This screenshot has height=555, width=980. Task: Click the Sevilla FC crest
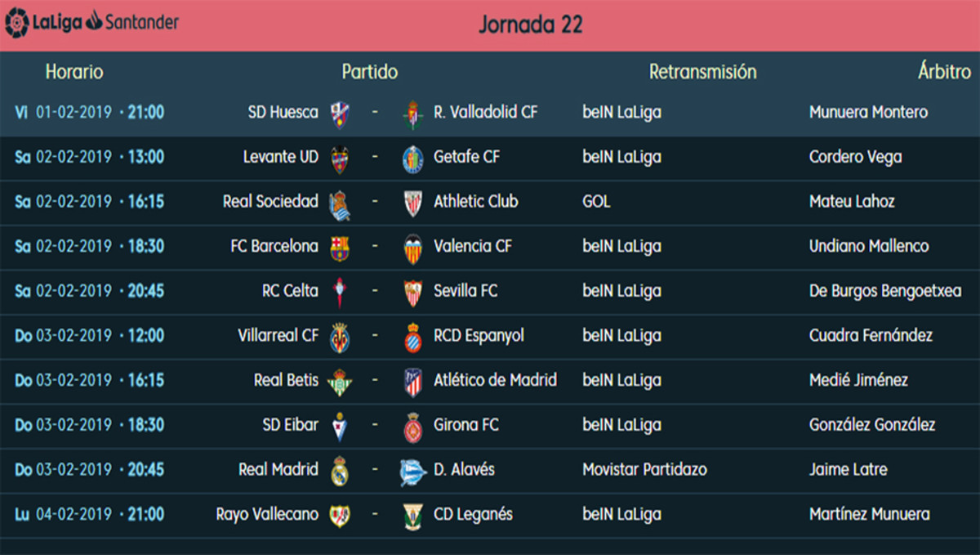point(413,293)
